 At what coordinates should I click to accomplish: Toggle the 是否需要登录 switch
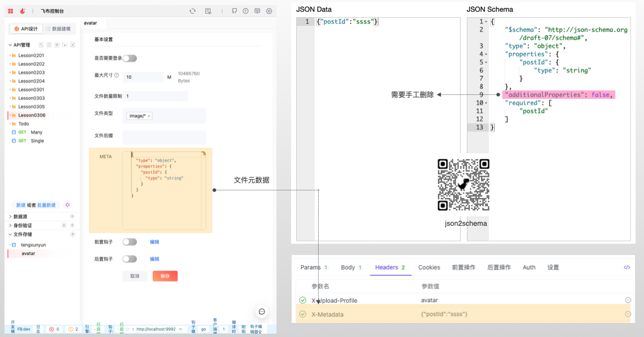[x=130, y=58]
